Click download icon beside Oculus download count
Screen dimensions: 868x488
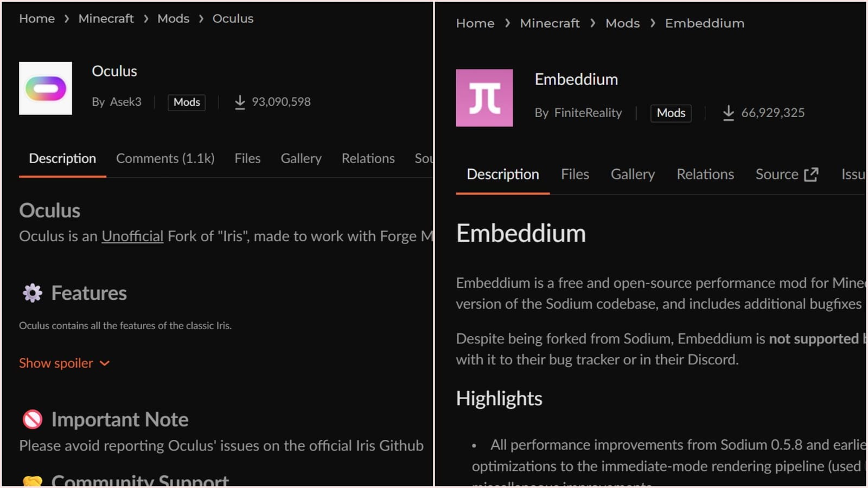coord(239,102)
